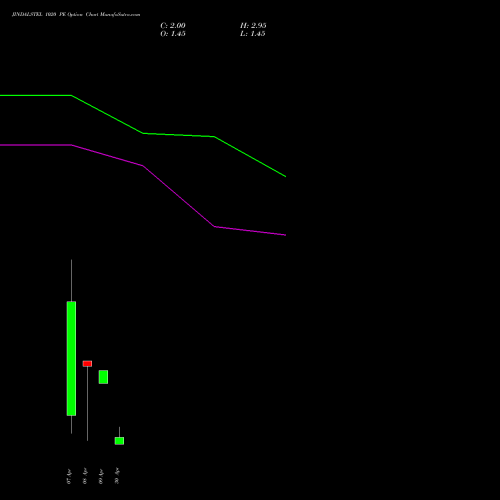Select the high value H: 2.95
This screenshot has width=500, height=500.
coord(253,25)
